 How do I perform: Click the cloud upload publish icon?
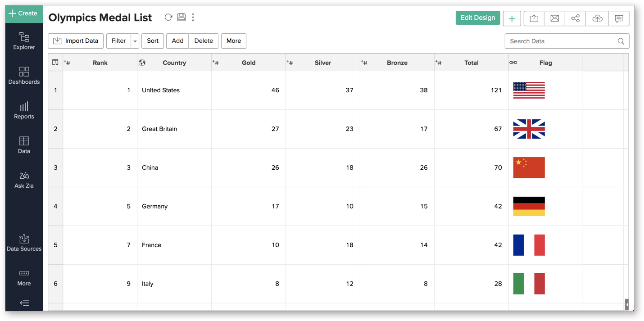598,18
